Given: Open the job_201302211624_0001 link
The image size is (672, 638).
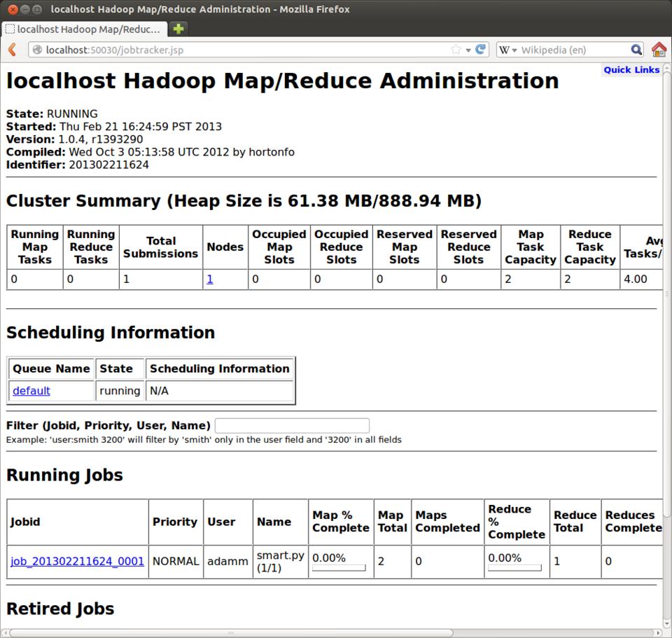Looking at the screenshot, I should click(77, 561).
